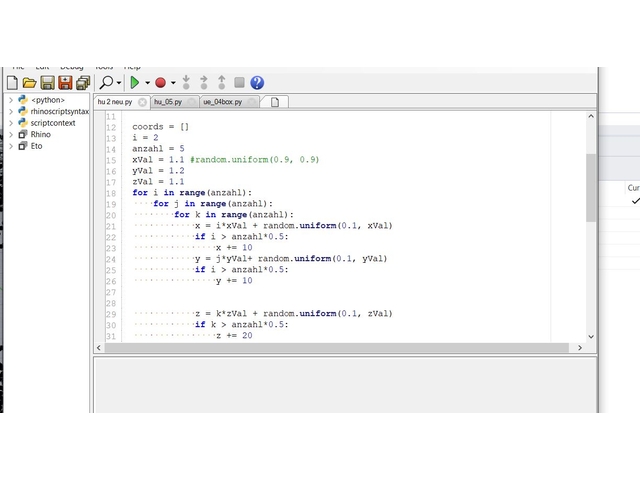Viewport: 640px width, 480px height.
Task: Place cursor on line 'anzahl = 5'
Action: (x=158, y=149)
